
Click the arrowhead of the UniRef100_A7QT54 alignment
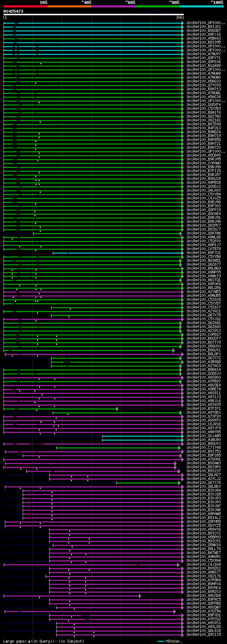click(x=175, y=611)
